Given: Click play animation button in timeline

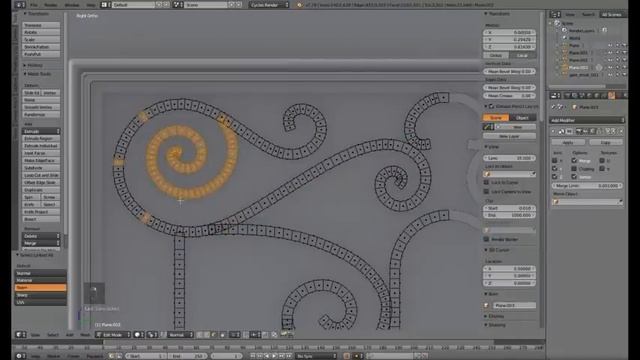Looking at the screenshot, I should point(274,356).
